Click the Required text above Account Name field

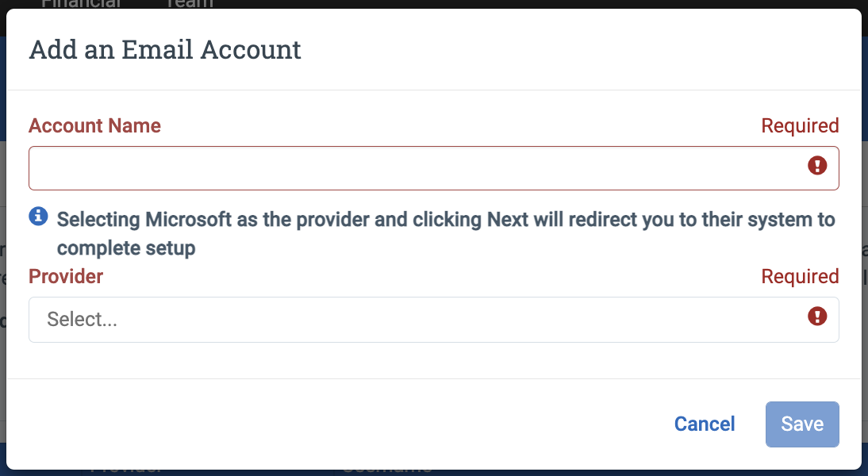[x=800, y=125]
